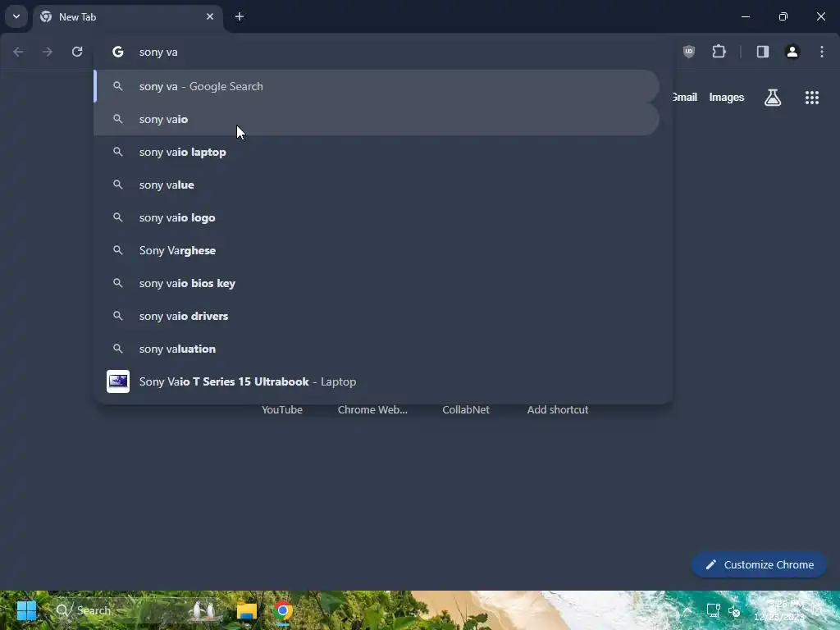Click the taskbar Search box
Viewport: 840px width, 630px height.
(137, 610)
